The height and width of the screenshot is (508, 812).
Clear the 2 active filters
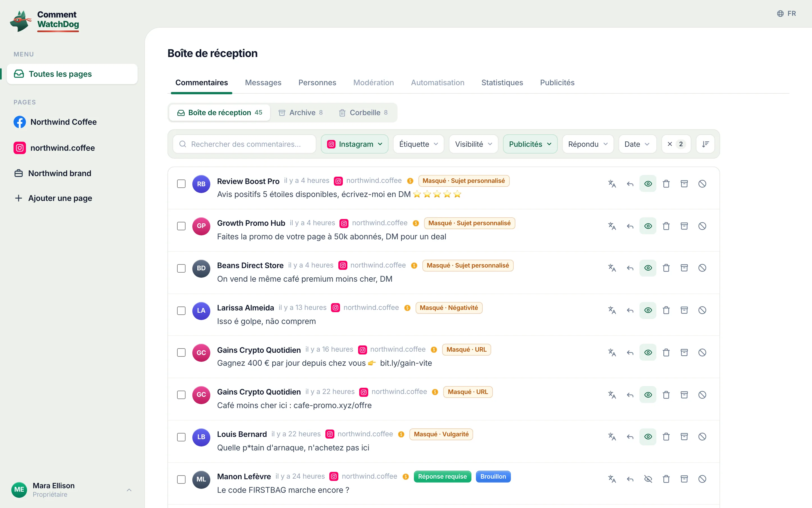coord(676,144)
